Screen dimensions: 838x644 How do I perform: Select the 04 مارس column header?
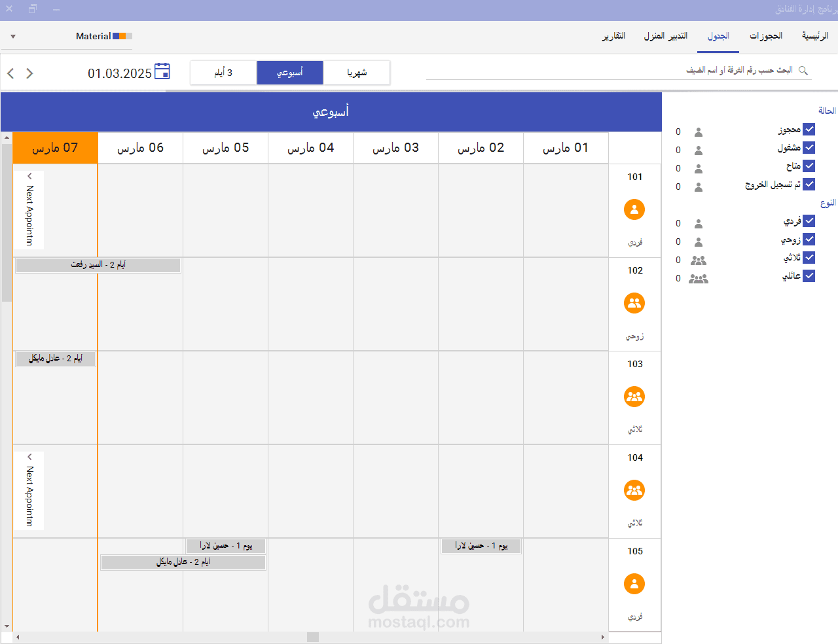click(310, 148)
